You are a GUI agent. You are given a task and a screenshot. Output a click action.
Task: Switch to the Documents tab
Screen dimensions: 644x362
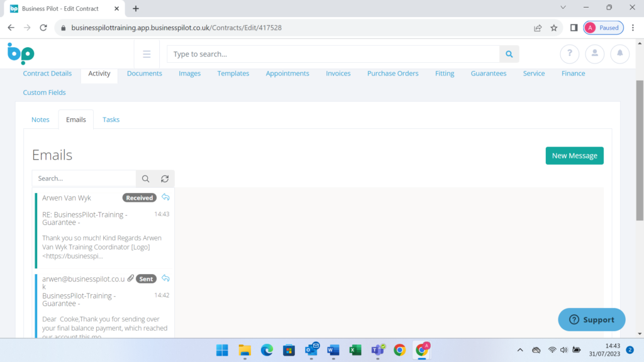145,74
